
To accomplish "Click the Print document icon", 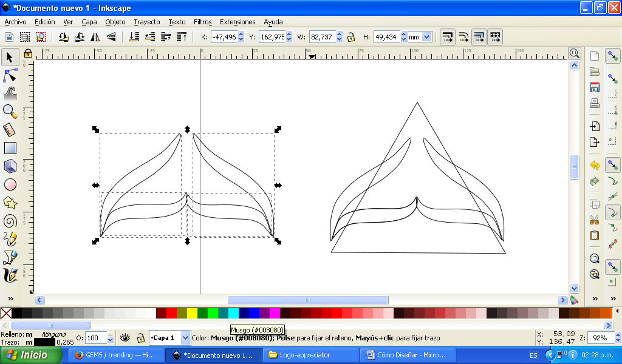I will tap(594, 103).
